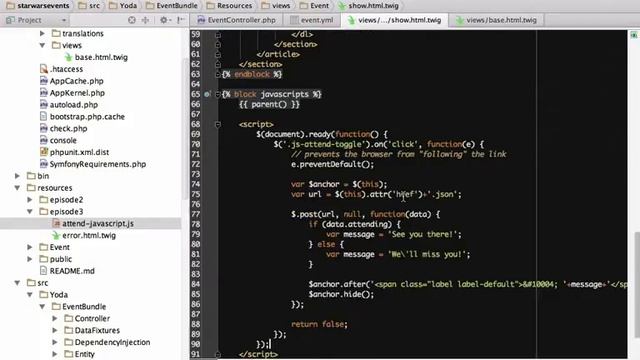Fold the javascripts block at line 65
The image size is (640, 360).
(x=218, y=94)
